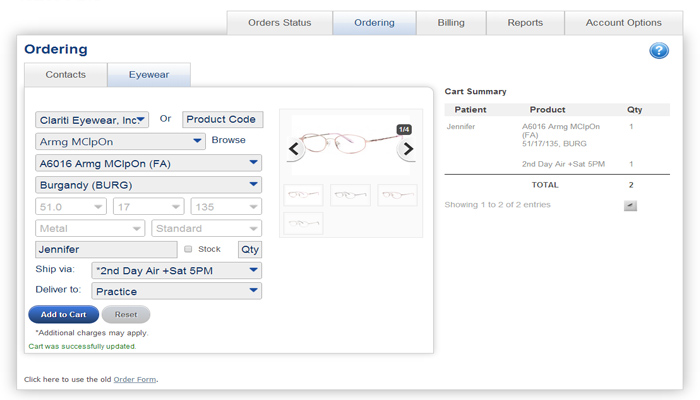The image size is (700, 400).
Task: Click the Cart was successfully updated message
Action: coord(82,346)
